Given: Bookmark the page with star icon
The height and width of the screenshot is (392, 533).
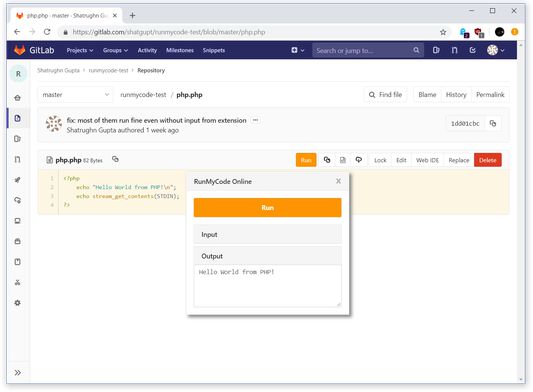Looking at the screenshot, I should pyautogui.click(x=443, y=32).
